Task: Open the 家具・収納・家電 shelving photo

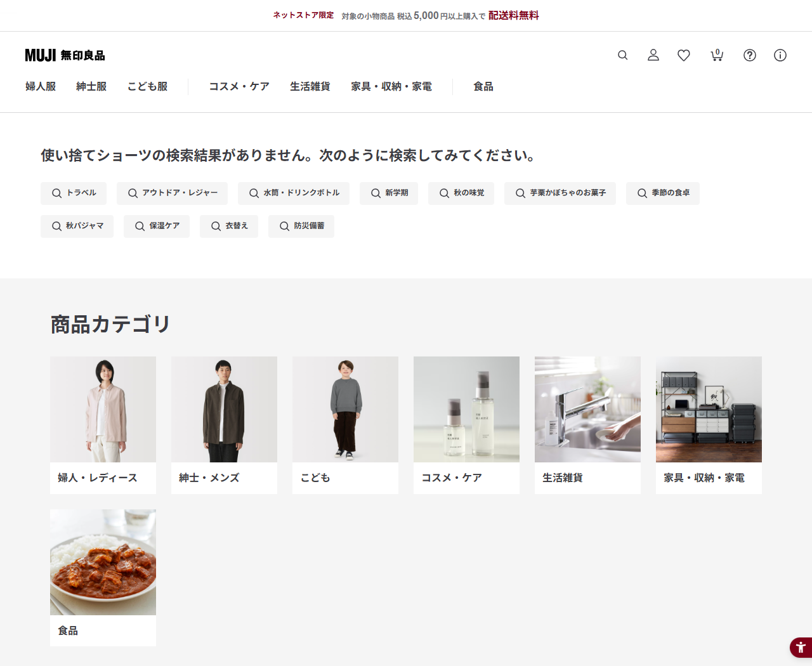Action: 709,409
